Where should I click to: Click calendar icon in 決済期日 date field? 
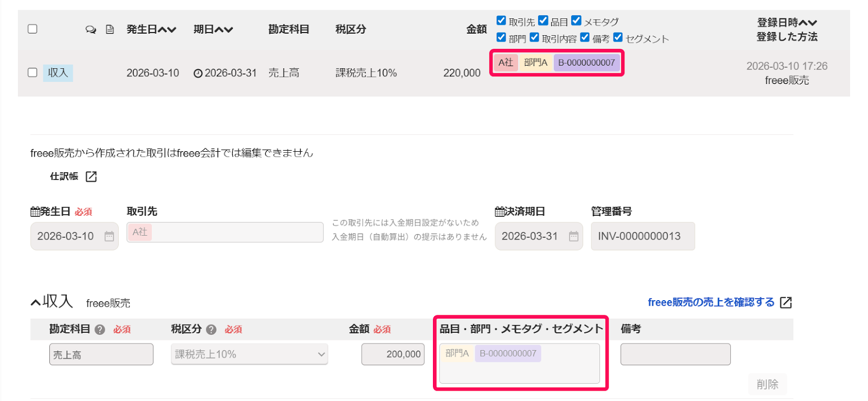tap(573, 236)
